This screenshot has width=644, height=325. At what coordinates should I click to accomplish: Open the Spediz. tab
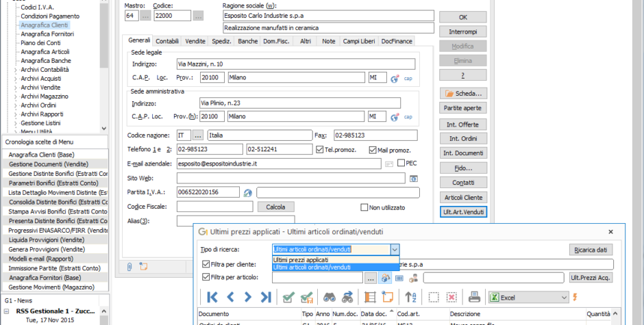coord(222,41)
